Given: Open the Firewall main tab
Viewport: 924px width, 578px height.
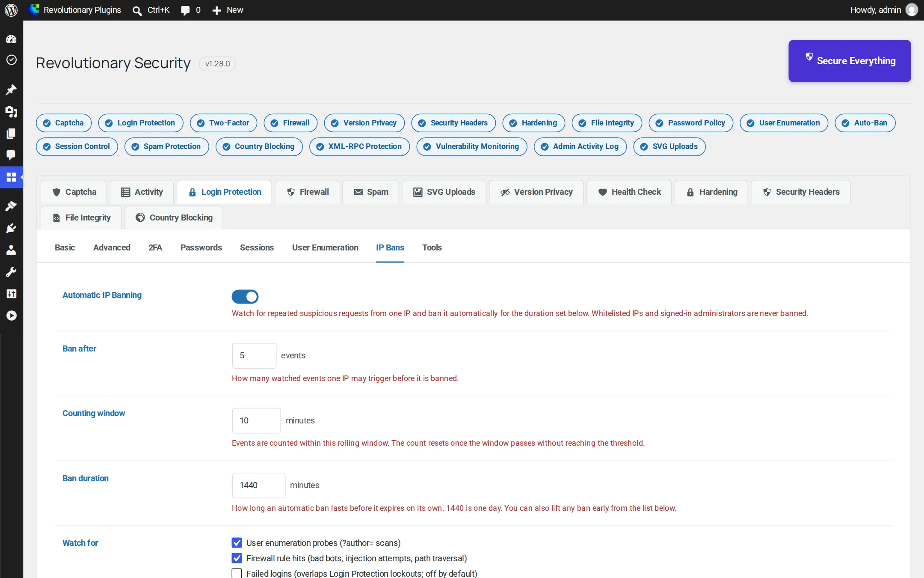Looking at the screenshot, I should [308, 192].
